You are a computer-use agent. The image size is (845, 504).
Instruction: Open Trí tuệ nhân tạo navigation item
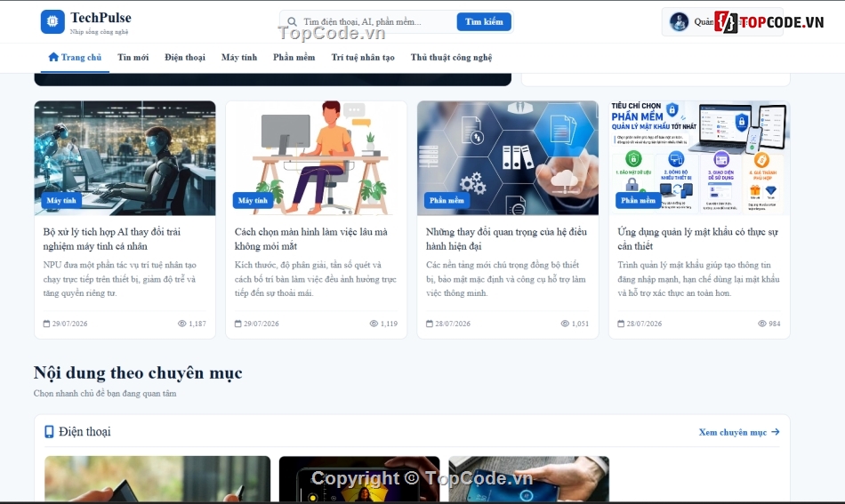(363, 57)
